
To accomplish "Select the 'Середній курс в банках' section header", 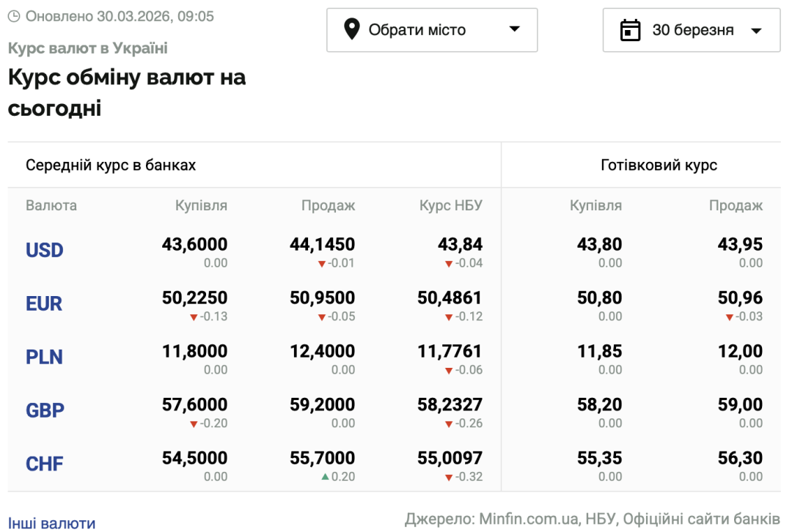I will click(x=111, y=164).
